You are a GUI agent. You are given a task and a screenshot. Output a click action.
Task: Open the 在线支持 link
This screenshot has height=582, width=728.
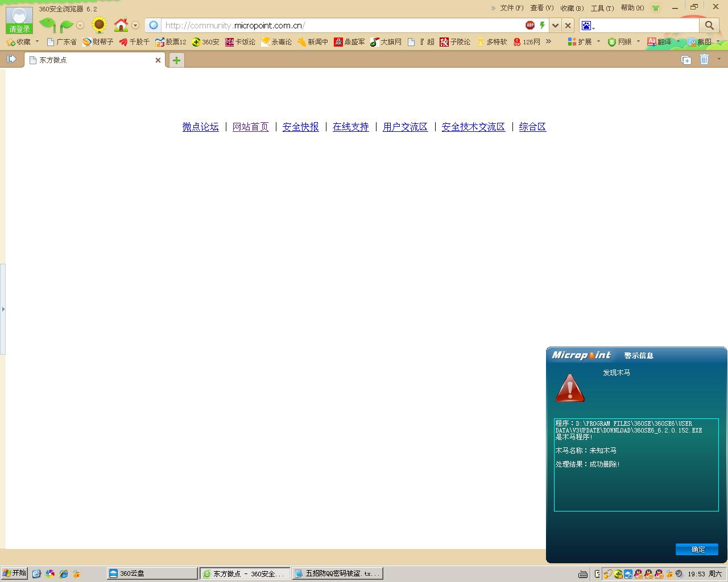[x=350, y=127]
